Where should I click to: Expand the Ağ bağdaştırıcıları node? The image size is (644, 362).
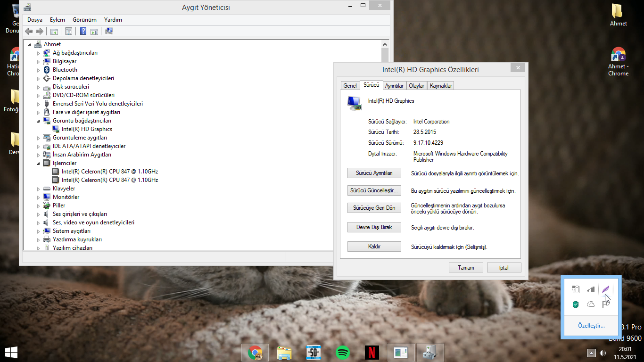pos(39,53)
